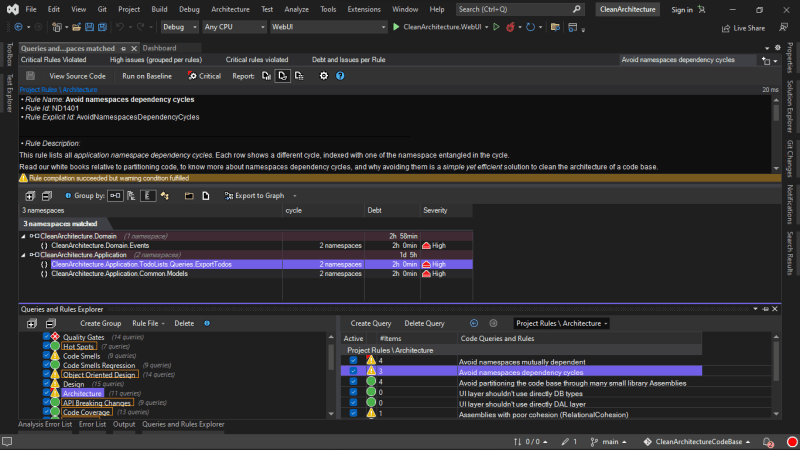Toggle active checkbox for Avoid namespaces dependency cycles
800x450 pixels.
tap(353, 371)
